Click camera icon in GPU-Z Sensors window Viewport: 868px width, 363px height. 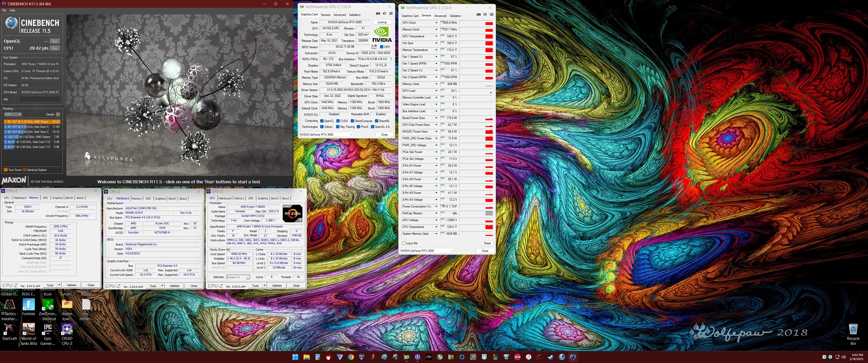coord(478,14)
